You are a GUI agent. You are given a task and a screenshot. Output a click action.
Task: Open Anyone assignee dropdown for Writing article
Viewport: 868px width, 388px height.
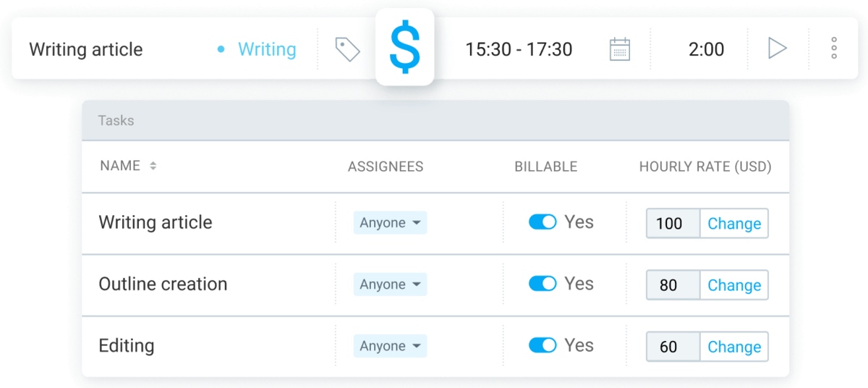point(390,223)
